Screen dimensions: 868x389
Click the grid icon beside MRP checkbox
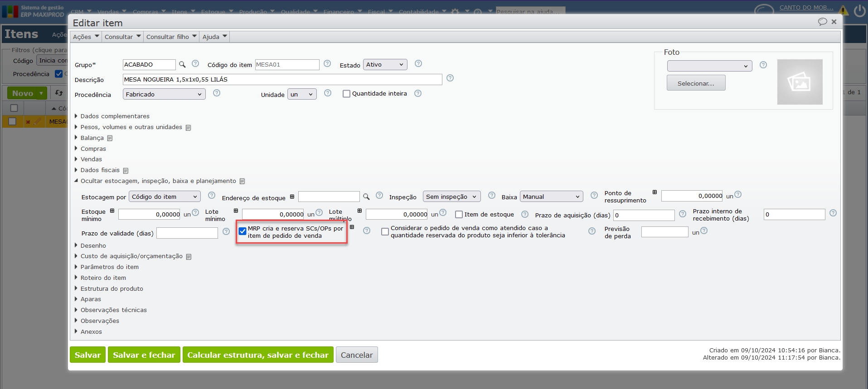coord(352,227)
